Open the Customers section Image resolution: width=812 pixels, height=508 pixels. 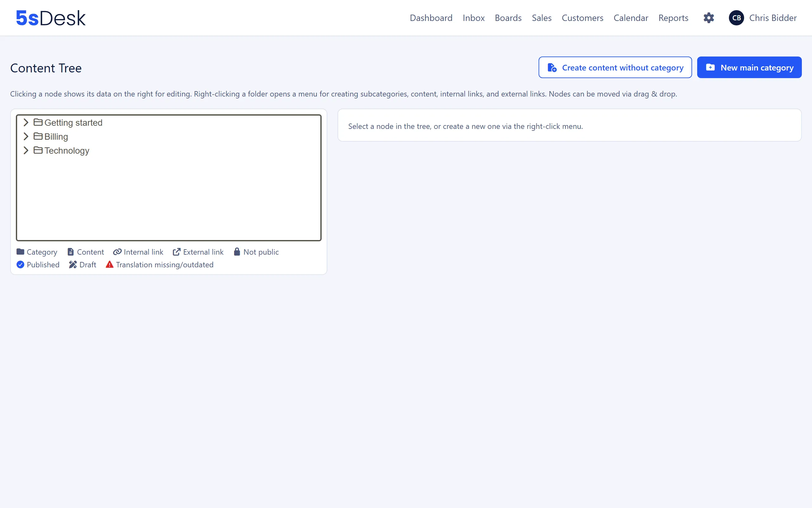[x=582, y=18]
